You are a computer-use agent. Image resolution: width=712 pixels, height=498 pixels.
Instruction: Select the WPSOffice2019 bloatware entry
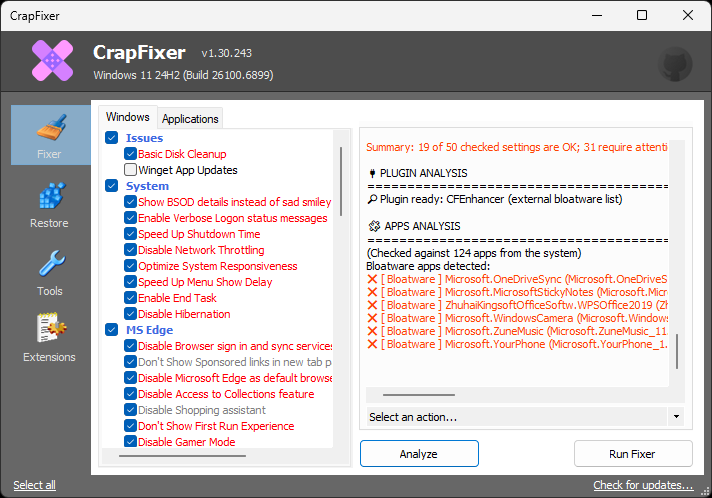tap(517, 305)
